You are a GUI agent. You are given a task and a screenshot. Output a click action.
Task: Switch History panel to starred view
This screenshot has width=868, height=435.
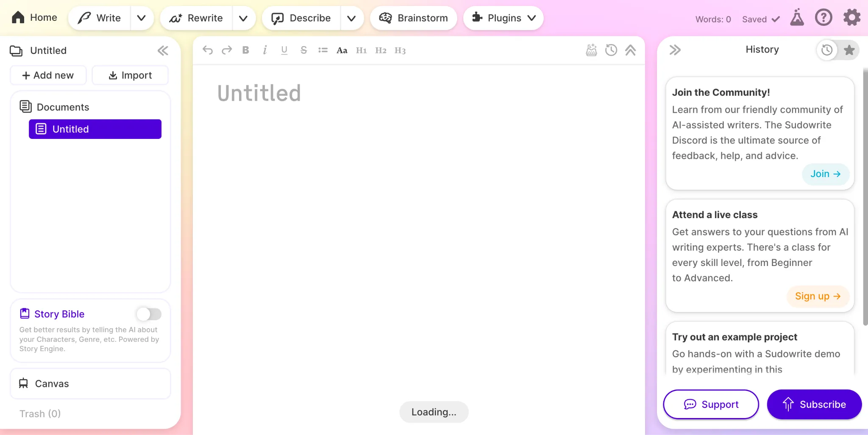[849, 50]
